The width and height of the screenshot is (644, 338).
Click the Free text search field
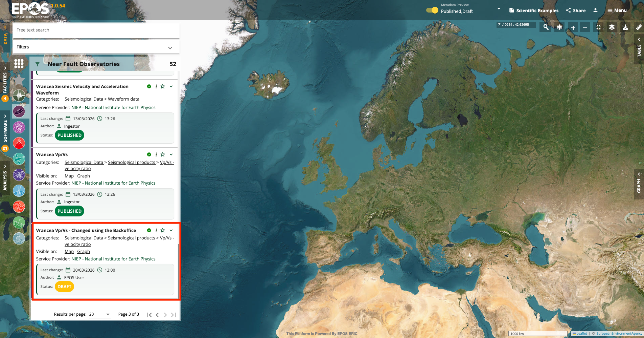[x=96, y=30]
